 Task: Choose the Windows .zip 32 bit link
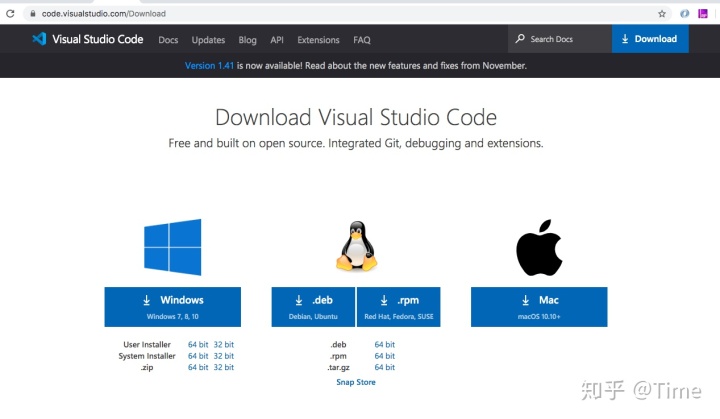point(224,368)
